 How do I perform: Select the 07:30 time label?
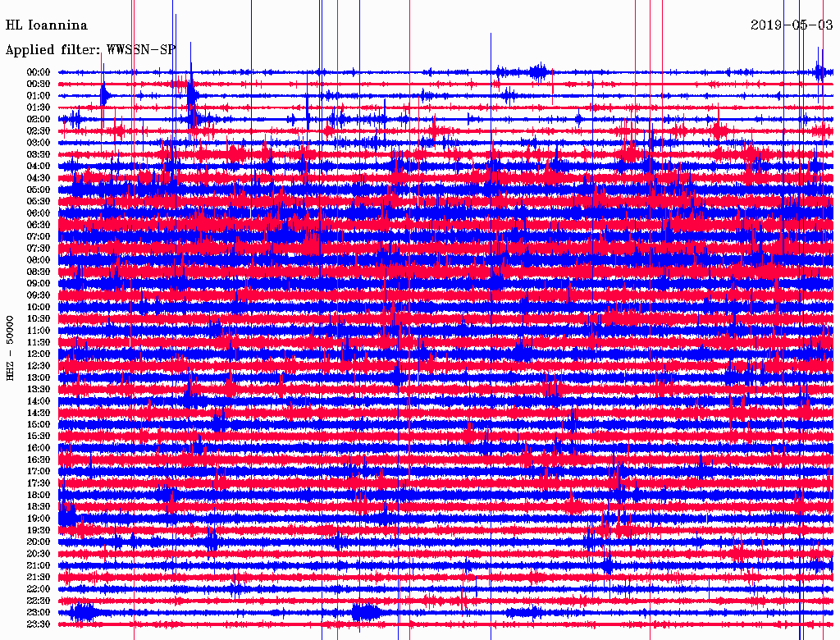39,249
